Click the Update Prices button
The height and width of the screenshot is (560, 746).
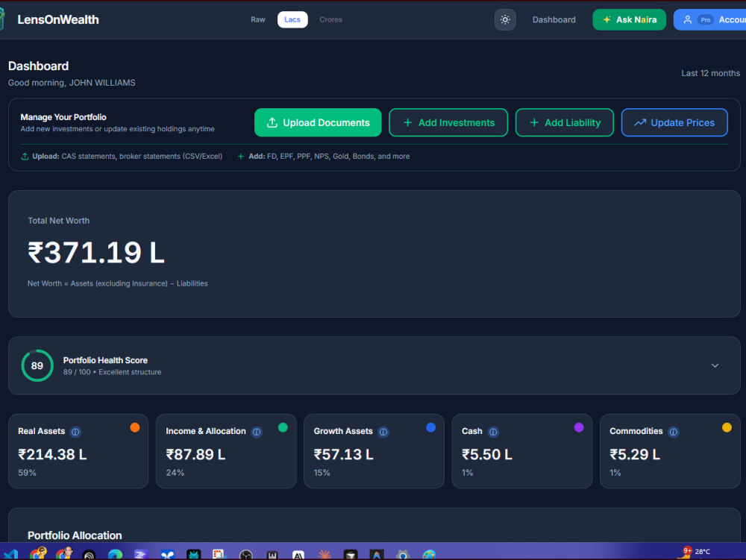tap(674, 122)
